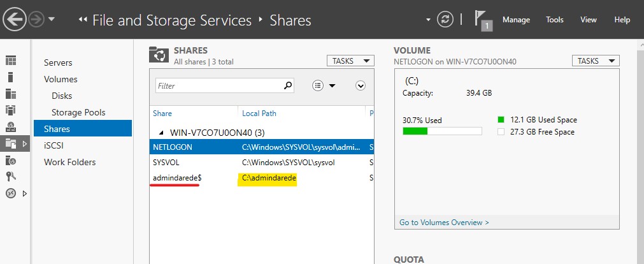644x264 pixels.
Task: Open Disks page in navigation
Action: pos(62,96)
